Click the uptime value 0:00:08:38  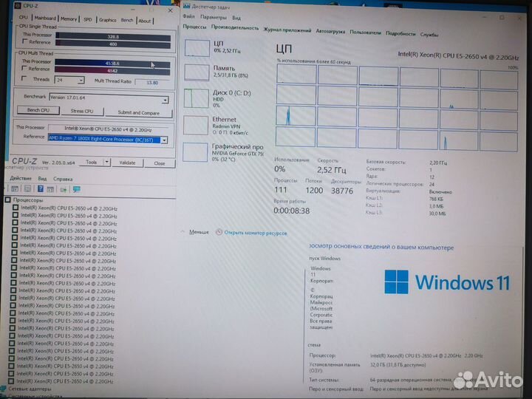[x=291, y=211]
